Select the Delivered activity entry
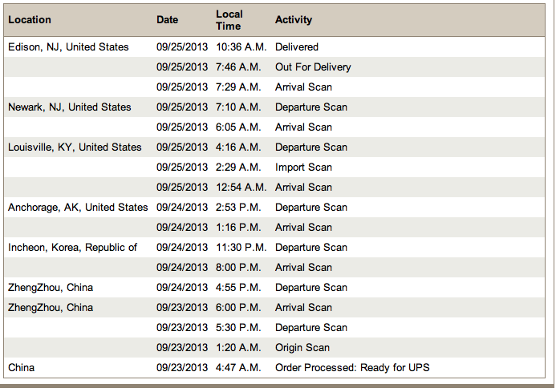The height and width of the screenshot is (392, 560). (x=297, y=47)
